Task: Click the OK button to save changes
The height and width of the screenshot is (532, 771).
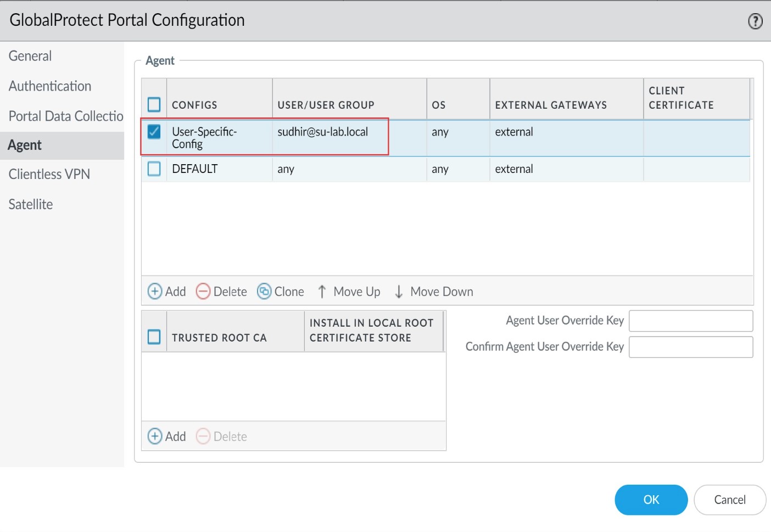Action: tap(651, 500)
